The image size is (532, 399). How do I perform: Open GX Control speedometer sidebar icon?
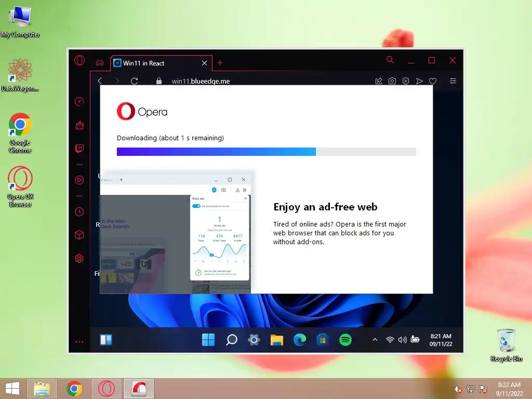(79, 101)
